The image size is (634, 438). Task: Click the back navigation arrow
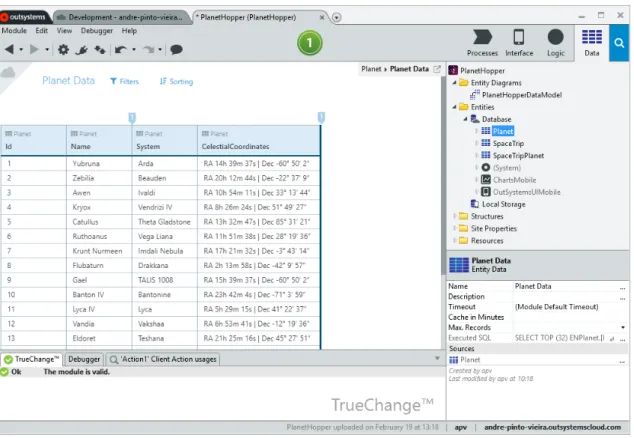coord(9,49)
